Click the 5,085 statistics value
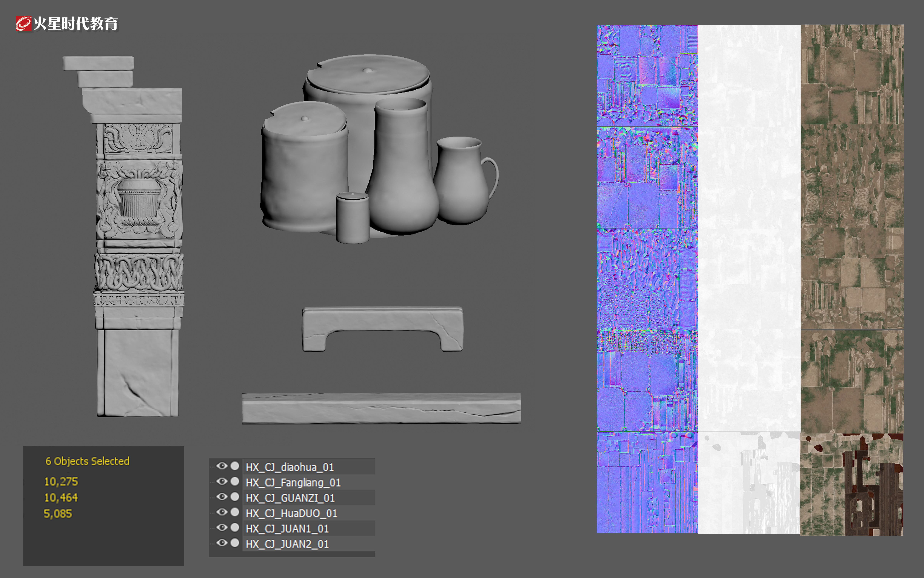The height and width of the screenshot is (578, 924). pyautogui.click(x=58, y=514)
